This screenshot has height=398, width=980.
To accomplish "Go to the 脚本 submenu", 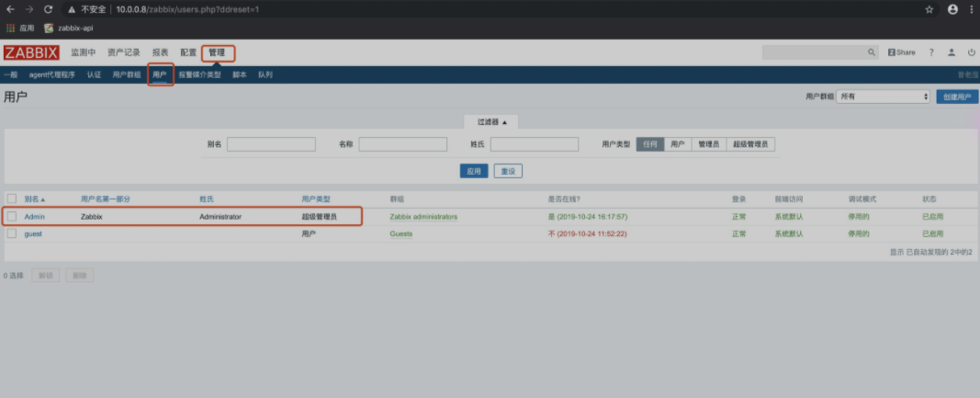I will (240, 75).
